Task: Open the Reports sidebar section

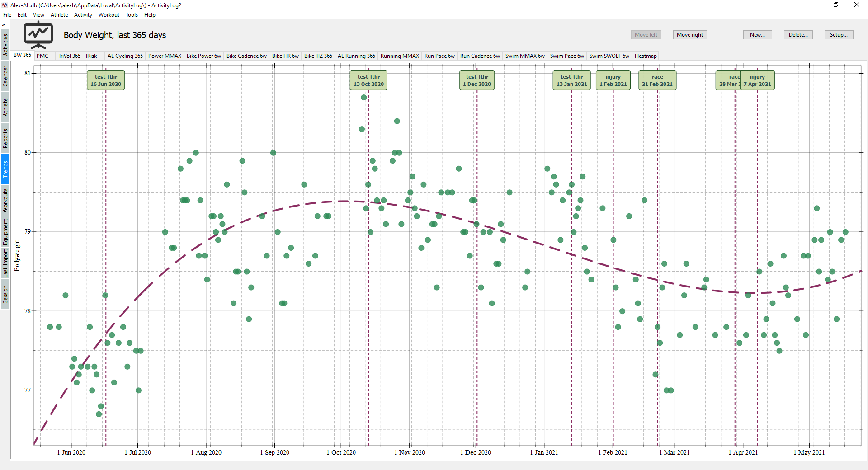Action: [x=5, y=138]
